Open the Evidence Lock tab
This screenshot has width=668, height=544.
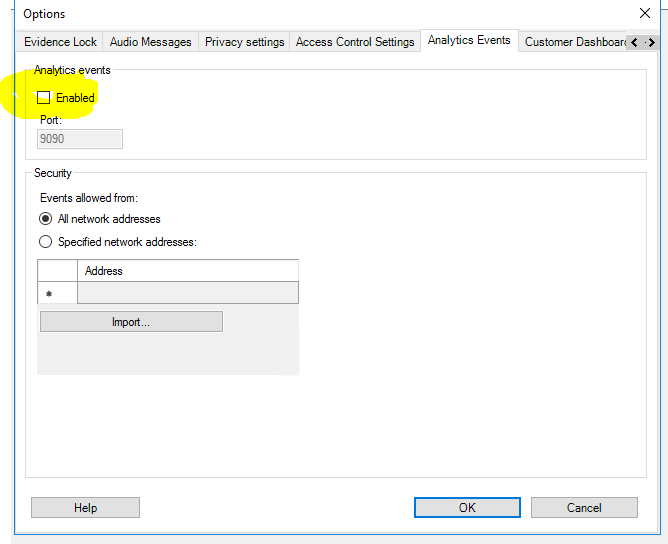(60, 42)
